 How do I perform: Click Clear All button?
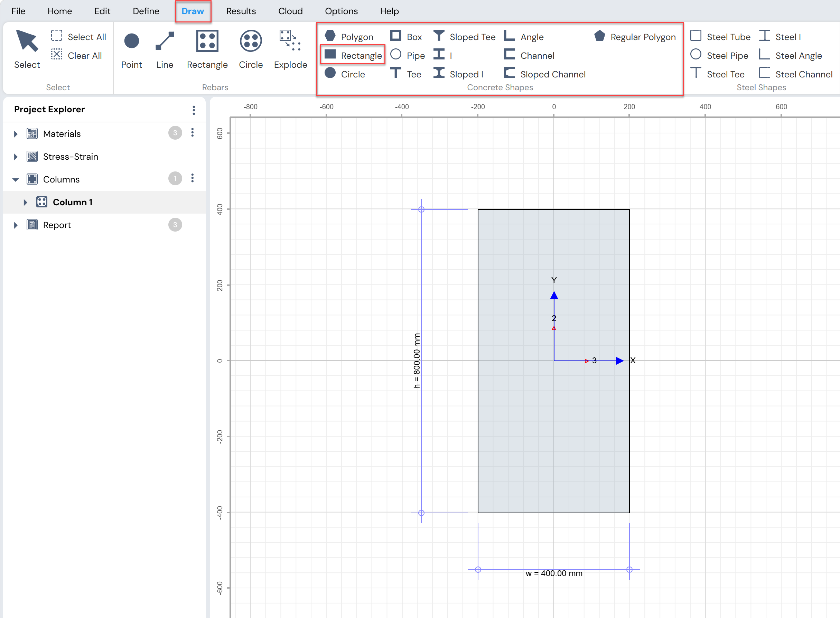76,55
